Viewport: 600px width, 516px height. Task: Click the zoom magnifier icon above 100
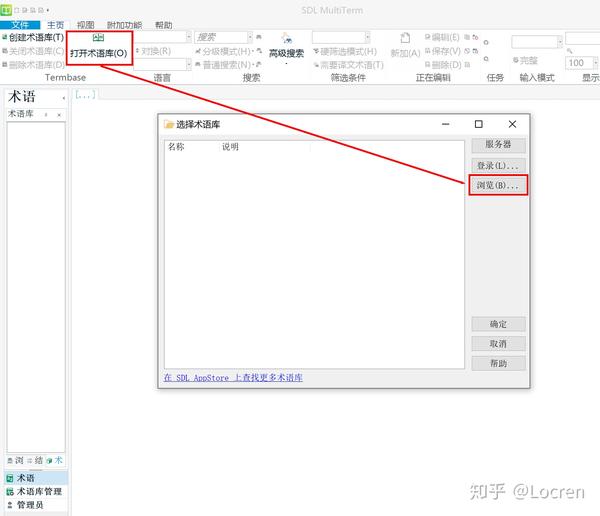(x=569, y=51)
